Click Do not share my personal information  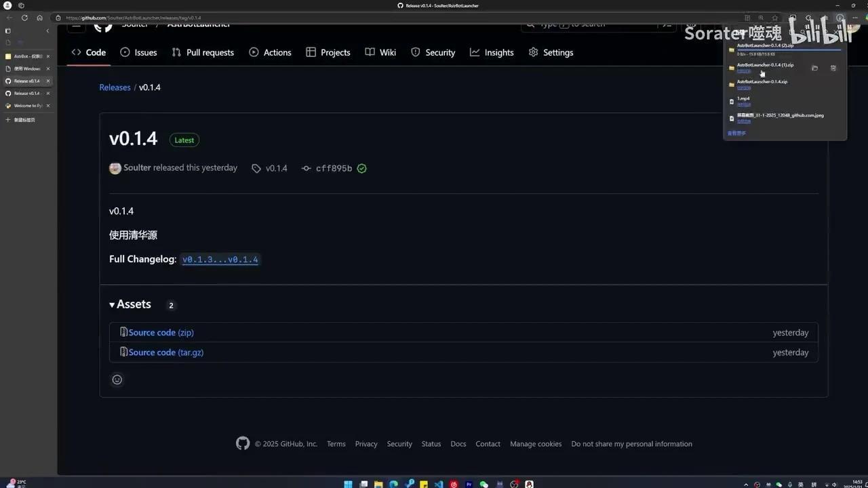[x=632, y=444]
